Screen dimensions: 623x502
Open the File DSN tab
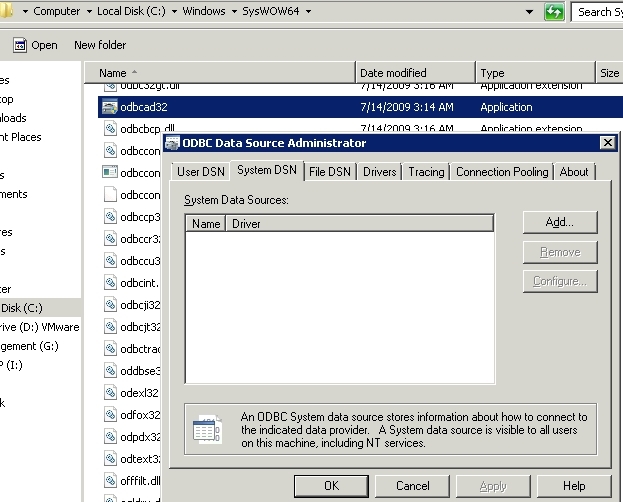pos(330,172)
